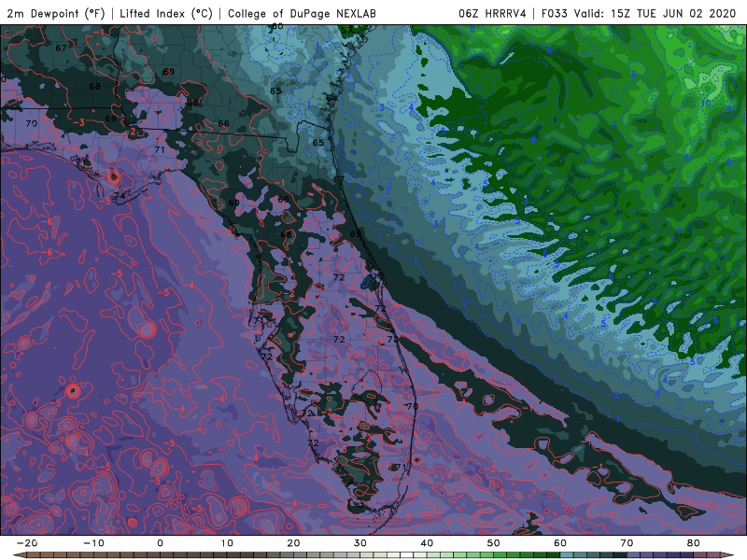Click the -10 label on the color scale
Image resolution: width=747 pixels, height=560 pixels.
click(93, 543)
